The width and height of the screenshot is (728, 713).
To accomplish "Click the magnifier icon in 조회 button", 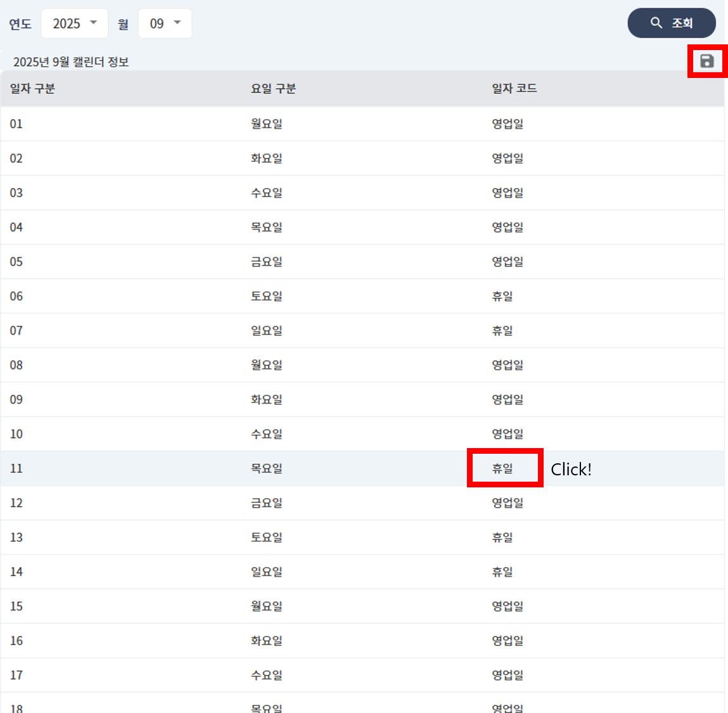I will [656, 23].
